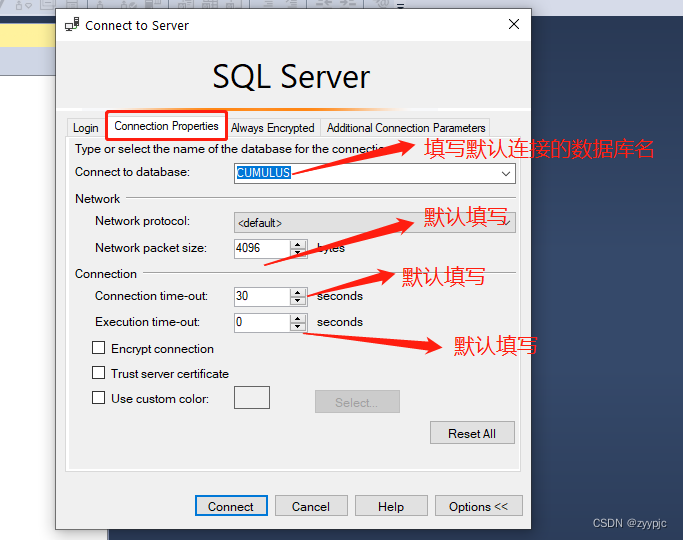This screenshot has height=540, width=683.
Task: Open Help for the connection dialog
Action: pos(391,506)
